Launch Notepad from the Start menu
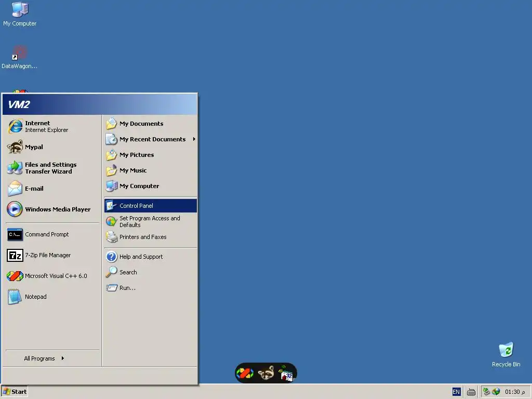Viewport: 532px width, 399px height. coord(52,297)
